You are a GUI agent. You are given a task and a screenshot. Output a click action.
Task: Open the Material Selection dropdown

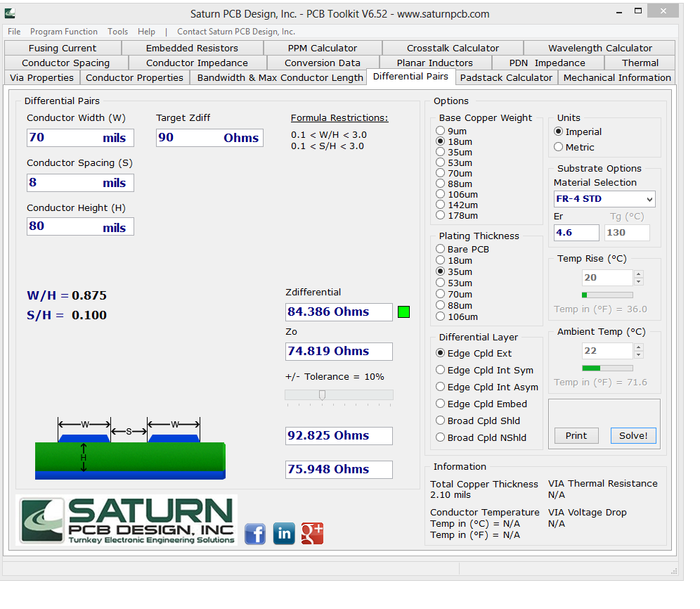pyautogui.click(x=604, y=199)
